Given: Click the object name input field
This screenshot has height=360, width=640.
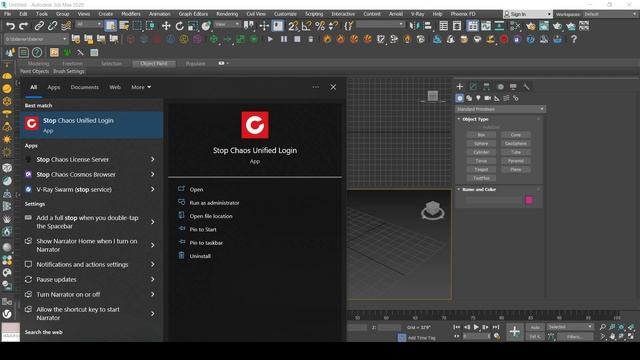Looking at the screenshot, I should point(494,200).
